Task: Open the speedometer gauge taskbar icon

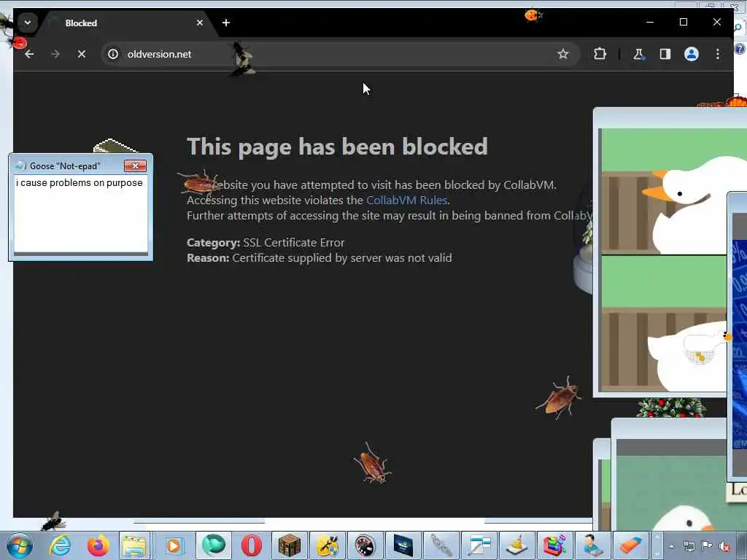Action: click(365, 545)
